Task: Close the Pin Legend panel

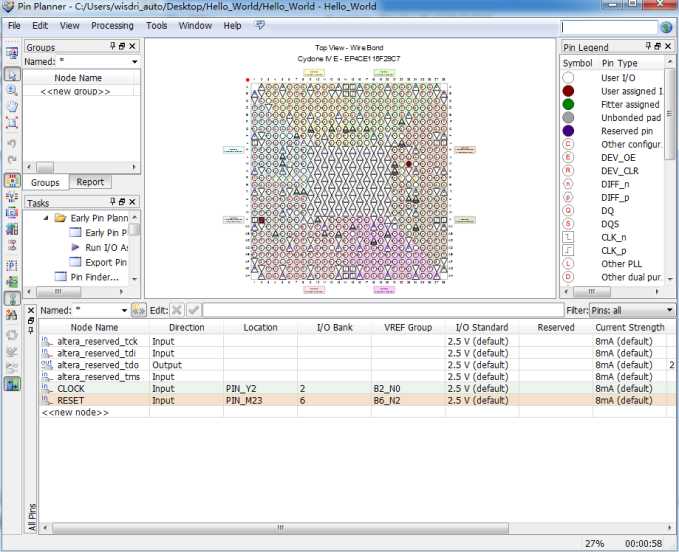Action: pos(668,46)
